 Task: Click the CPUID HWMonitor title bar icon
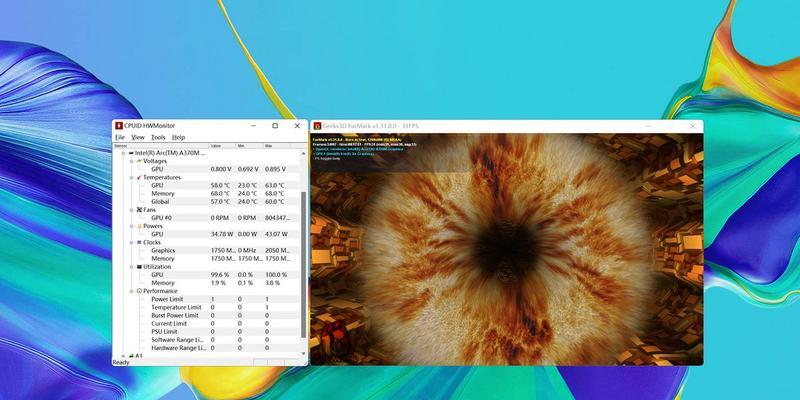click(119, 126)
